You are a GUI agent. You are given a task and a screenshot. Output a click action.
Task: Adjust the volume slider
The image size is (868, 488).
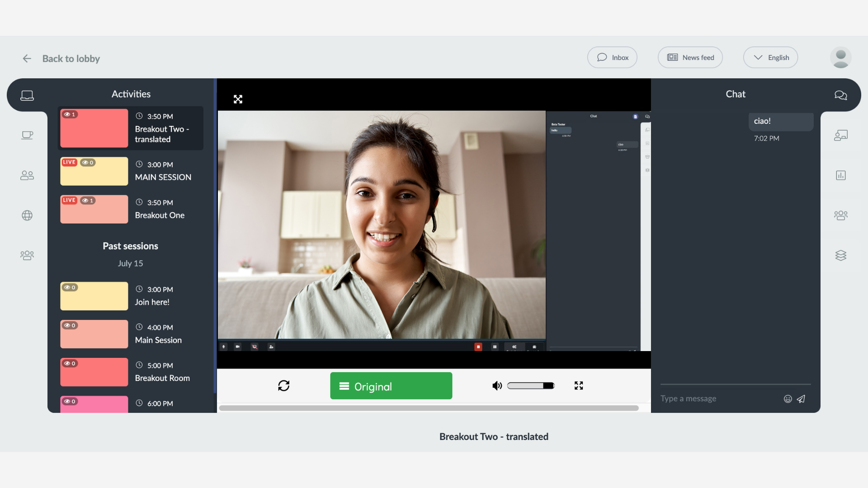tap(531, 385)
